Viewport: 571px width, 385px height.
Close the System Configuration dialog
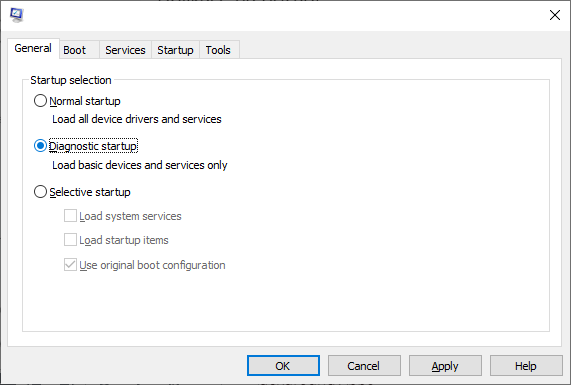[x=555, y=15]
